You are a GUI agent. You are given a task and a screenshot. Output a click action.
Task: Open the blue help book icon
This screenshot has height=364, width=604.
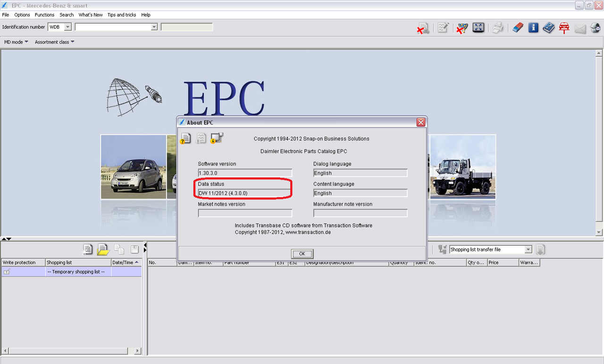coord(549,28)
